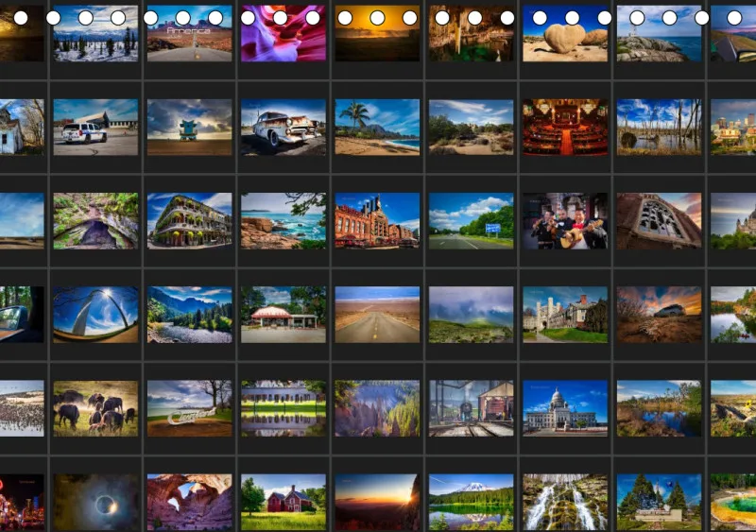Select the old red-roof gas station thumbnail

click(283, 315)
